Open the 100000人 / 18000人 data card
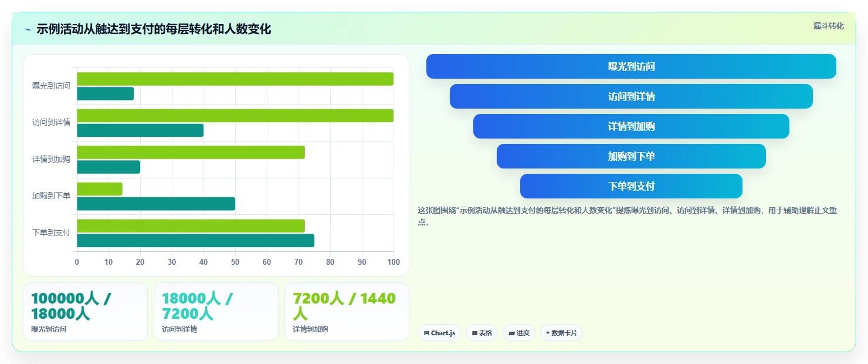This screenshot has width=868, height=364. [85, 312]
